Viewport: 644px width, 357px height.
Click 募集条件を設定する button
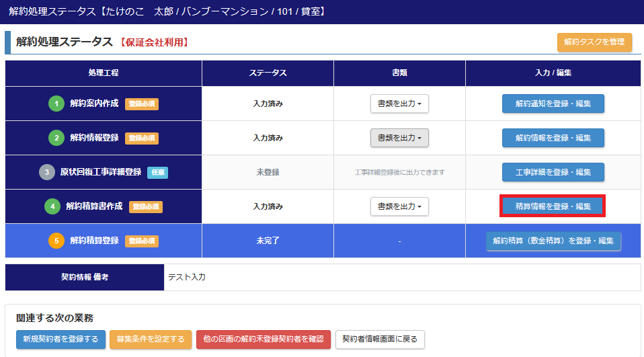(151, 340)
